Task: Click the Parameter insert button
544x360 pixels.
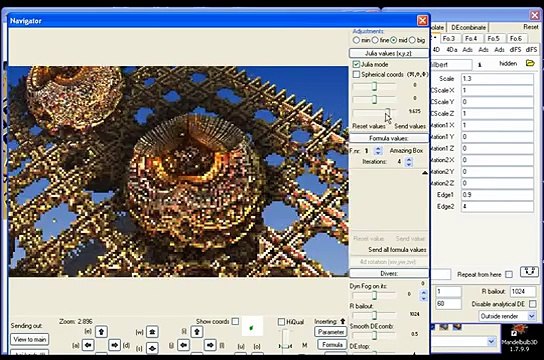Action: 331,332
